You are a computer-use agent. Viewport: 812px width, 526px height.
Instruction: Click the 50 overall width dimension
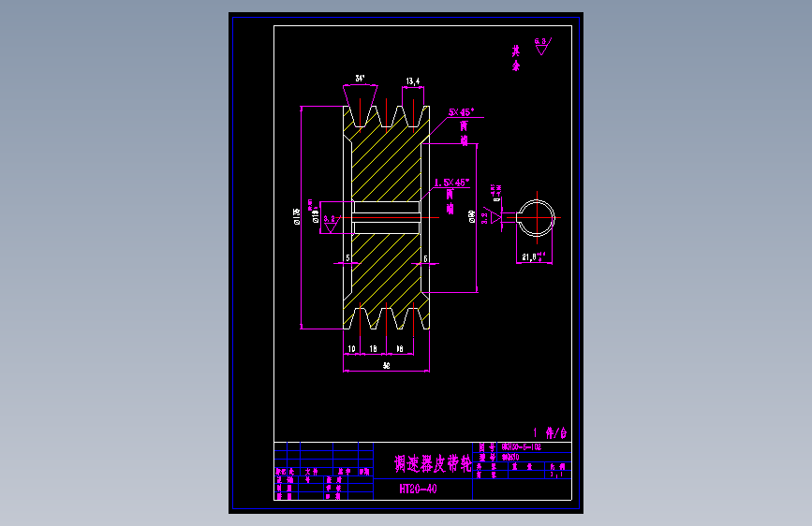(386, 366)
